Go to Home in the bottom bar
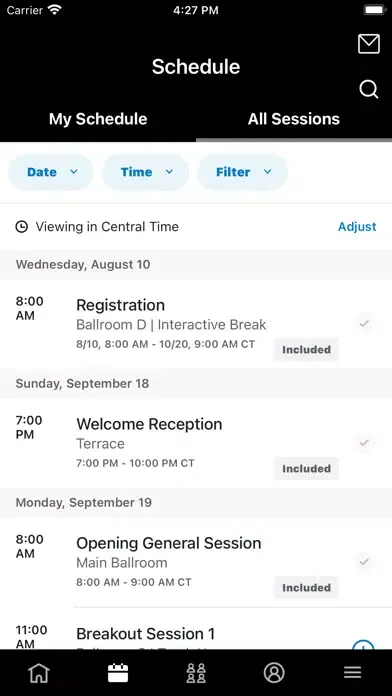Image resolution: width=392 pixels, height=696 pixels. (x=39, y=673)
